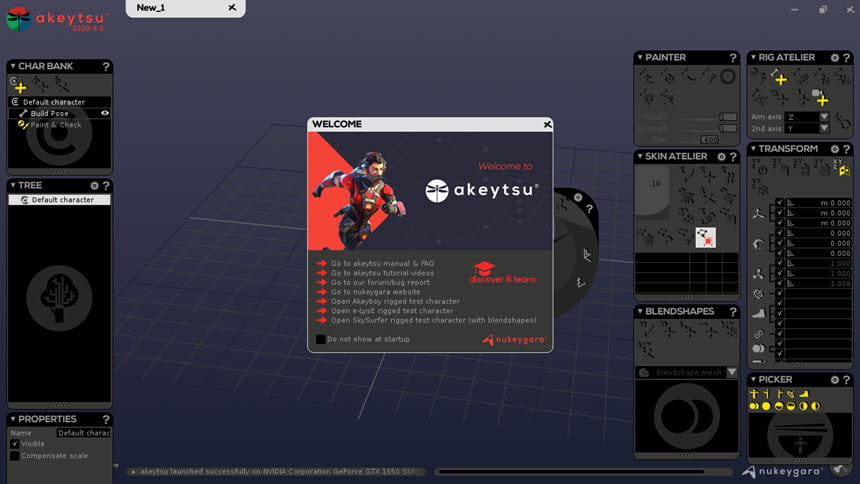Click the translate axes icon in Transform

758,214
